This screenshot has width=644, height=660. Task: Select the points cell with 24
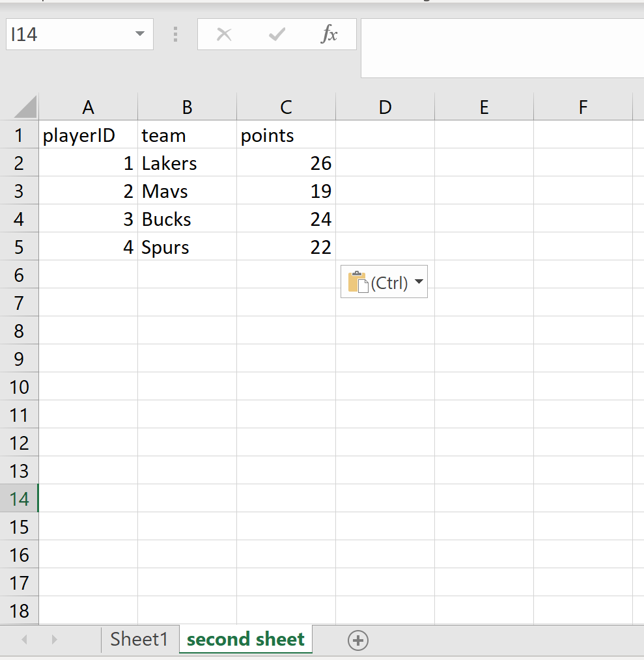coord(286,219)
